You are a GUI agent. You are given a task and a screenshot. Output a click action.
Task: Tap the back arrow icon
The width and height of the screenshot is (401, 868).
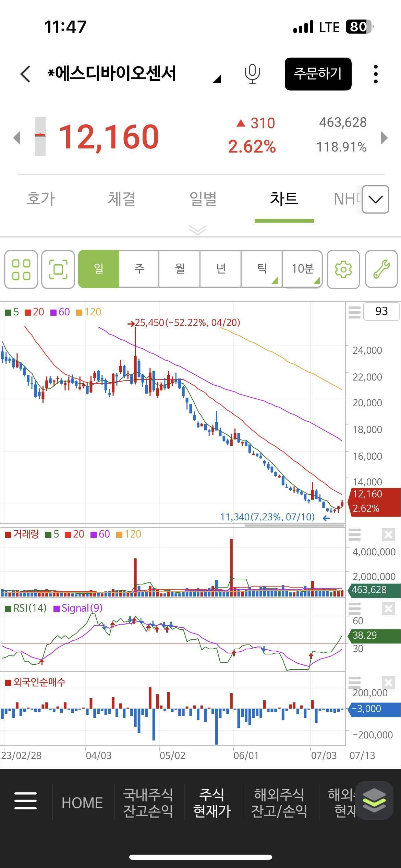26,74
